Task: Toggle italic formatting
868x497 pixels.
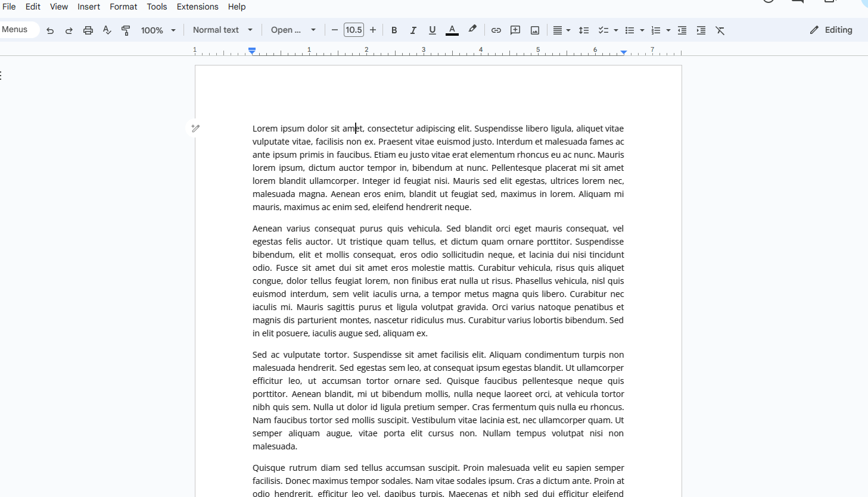Action: click(x=413, y=30)
